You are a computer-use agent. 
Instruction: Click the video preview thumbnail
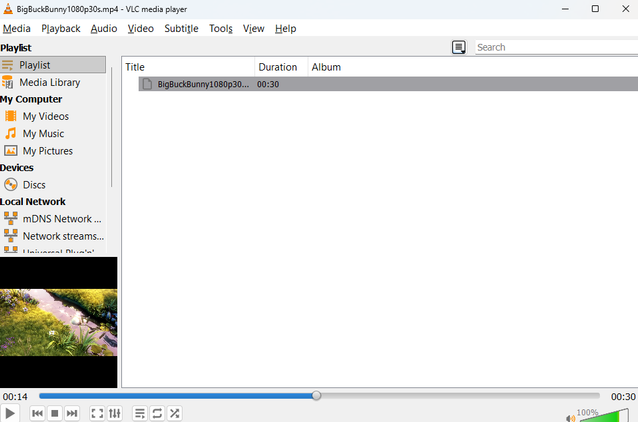(59, 322)
